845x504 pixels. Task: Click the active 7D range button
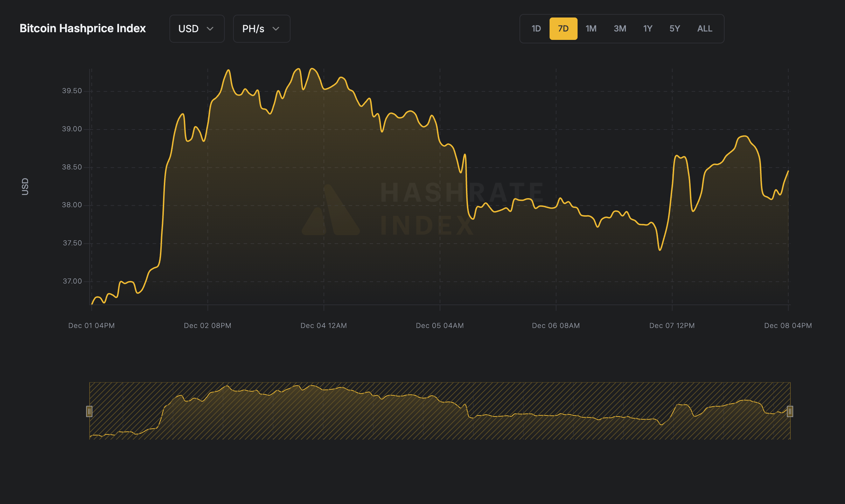tap(563, 28)
